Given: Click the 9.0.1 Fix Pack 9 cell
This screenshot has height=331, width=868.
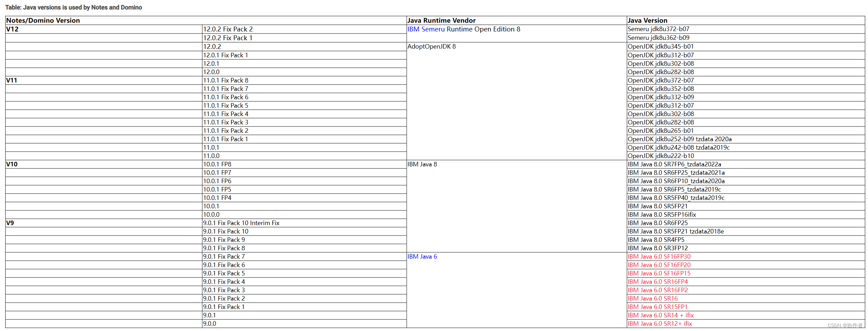Looking at the screenshot, I should (x=304, y=240).
